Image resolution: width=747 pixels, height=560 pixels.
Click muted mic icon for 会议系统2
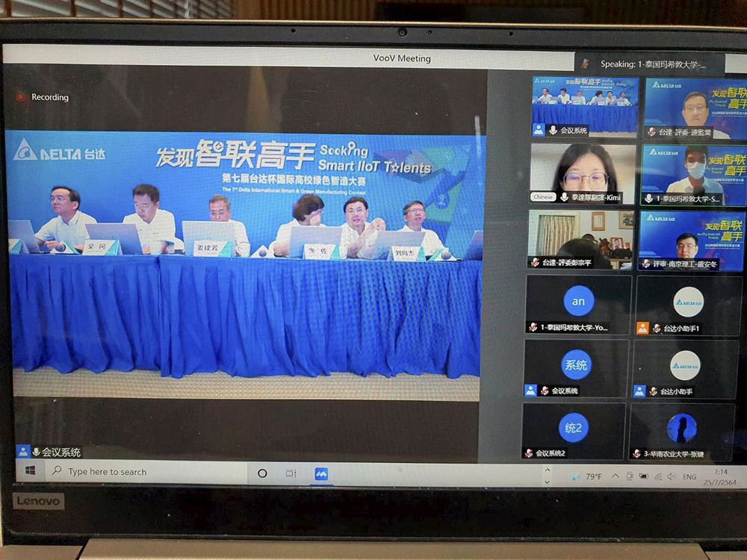528,453
